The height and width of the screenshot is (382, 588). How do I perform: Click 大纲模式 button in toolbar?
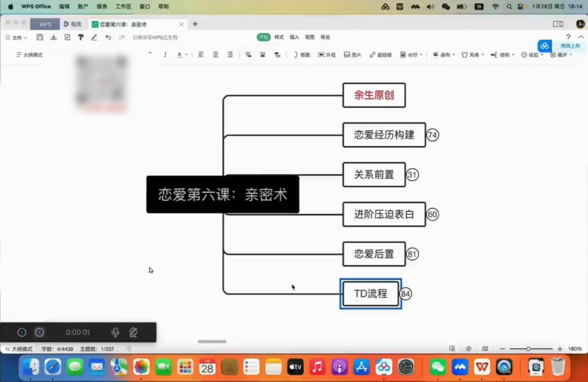[x=29, y=55]
